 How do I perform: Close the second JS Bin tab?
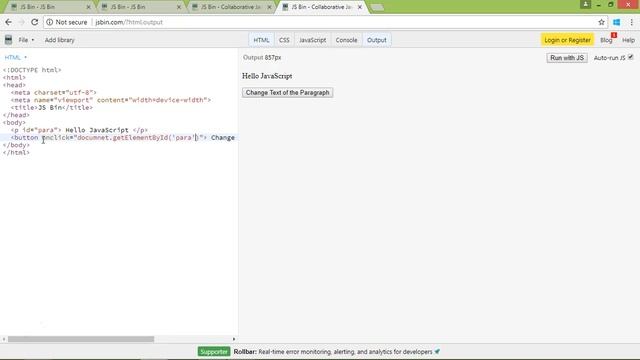[x=179, y=7]
